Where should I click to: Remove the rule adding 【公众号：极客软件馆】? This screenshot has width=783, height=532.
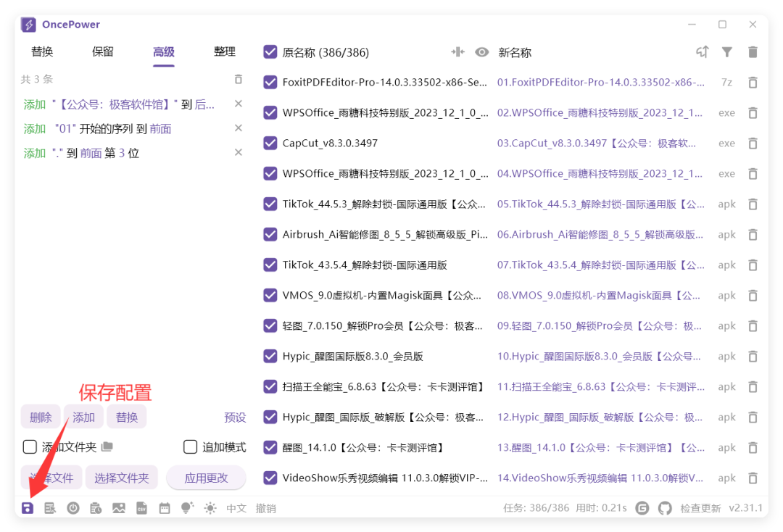coord(239,104)
